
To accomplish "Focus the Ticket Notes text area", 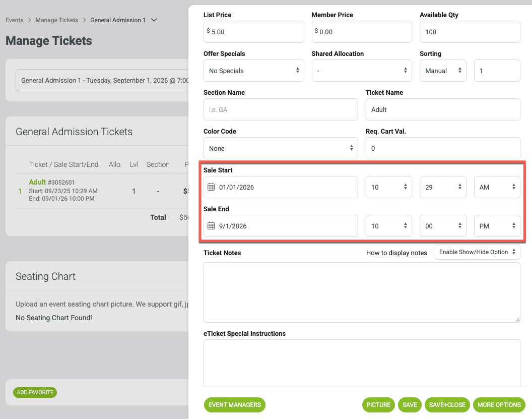I will pos(362,292).
